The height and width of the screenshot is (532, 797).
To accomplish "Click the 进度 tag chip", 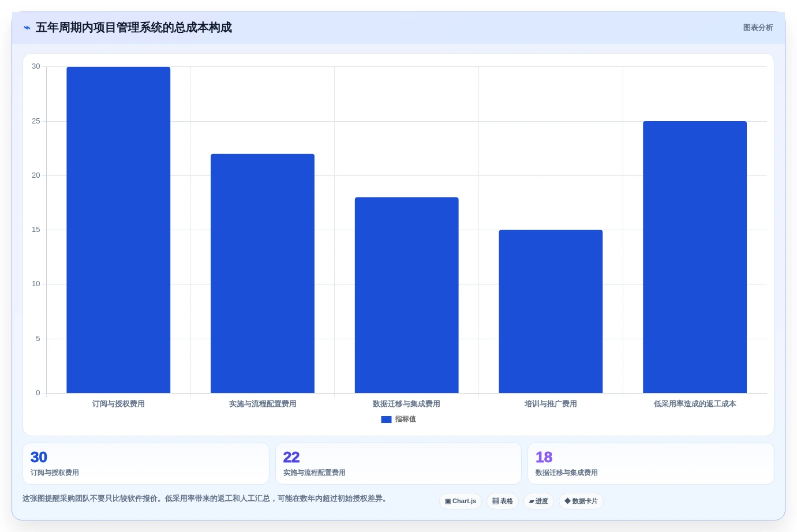I will click(538, 501).
